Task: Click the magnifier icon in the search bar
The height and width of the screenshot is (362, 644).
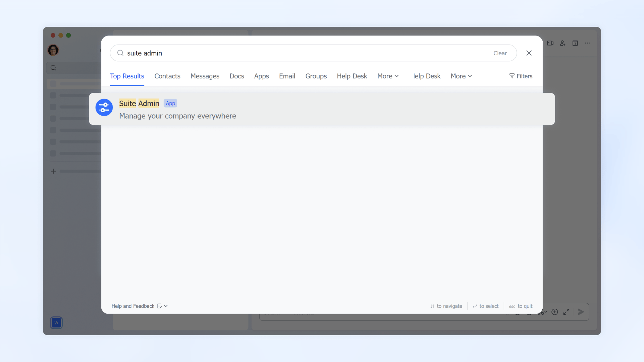Action: [120, 53]
